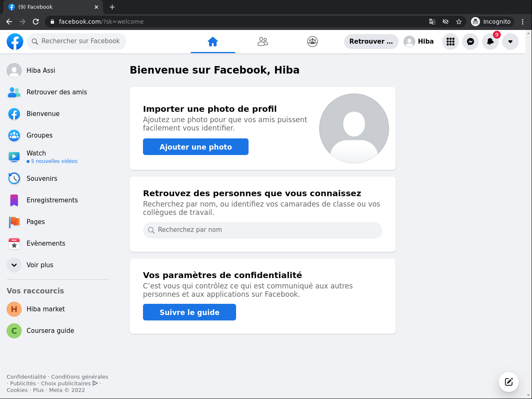Focus the Rechercher sur Facebook search box
Viewport: 532px width, 399px height.
click(x=76, y=42)
